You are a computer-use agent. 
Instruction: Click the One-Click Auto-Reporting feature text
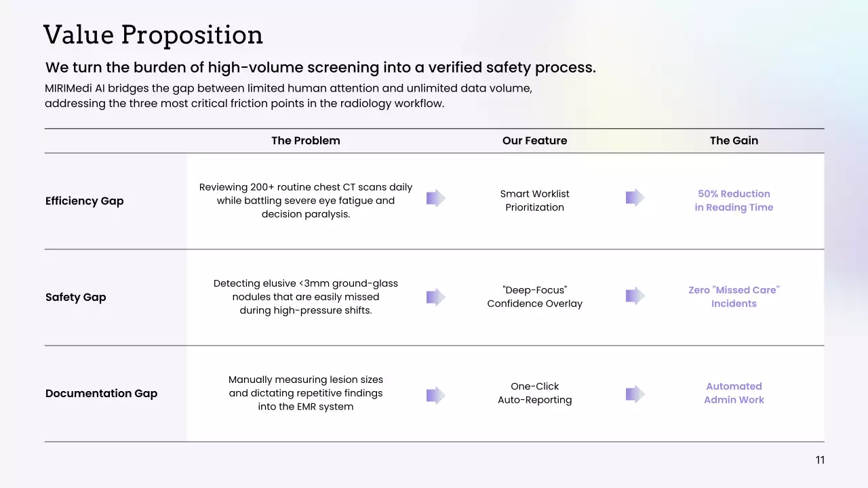click(534, 393)
